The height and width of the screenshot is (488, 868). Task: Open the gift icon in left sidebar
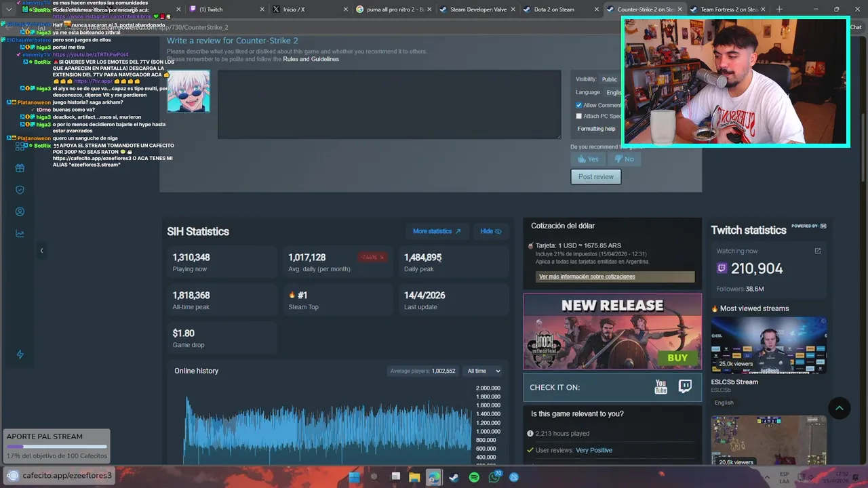(20, 169)
